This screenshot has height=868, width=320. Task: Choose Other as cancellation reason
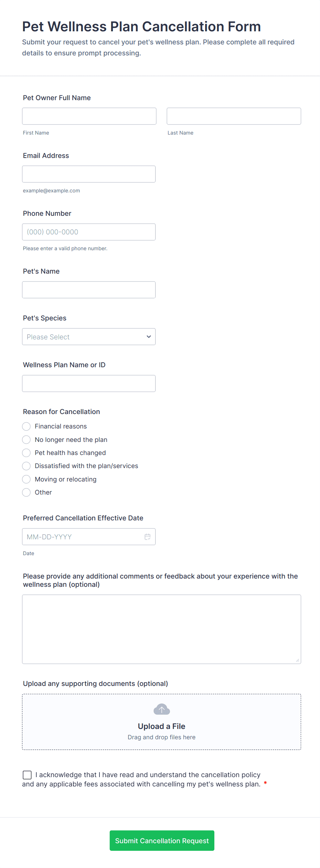(26, 493)
